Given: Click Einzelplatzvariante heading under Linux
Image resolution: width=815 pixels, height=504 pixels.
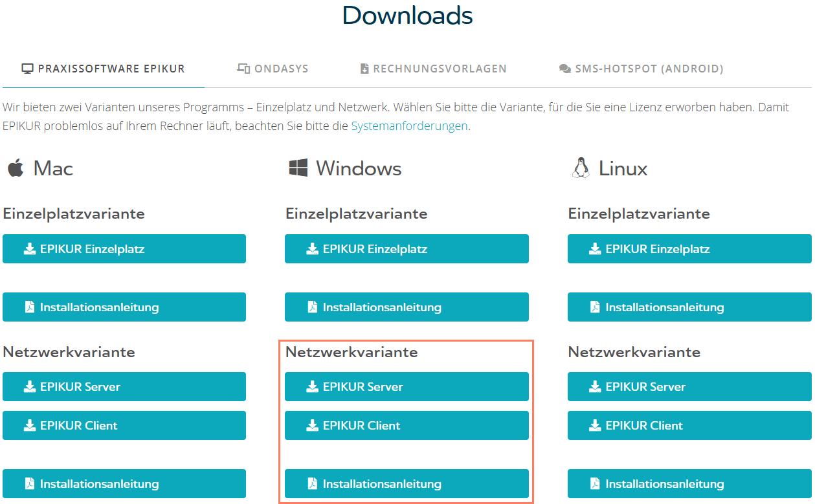Looking at the screenshot, I should click(x=639, y=214).
